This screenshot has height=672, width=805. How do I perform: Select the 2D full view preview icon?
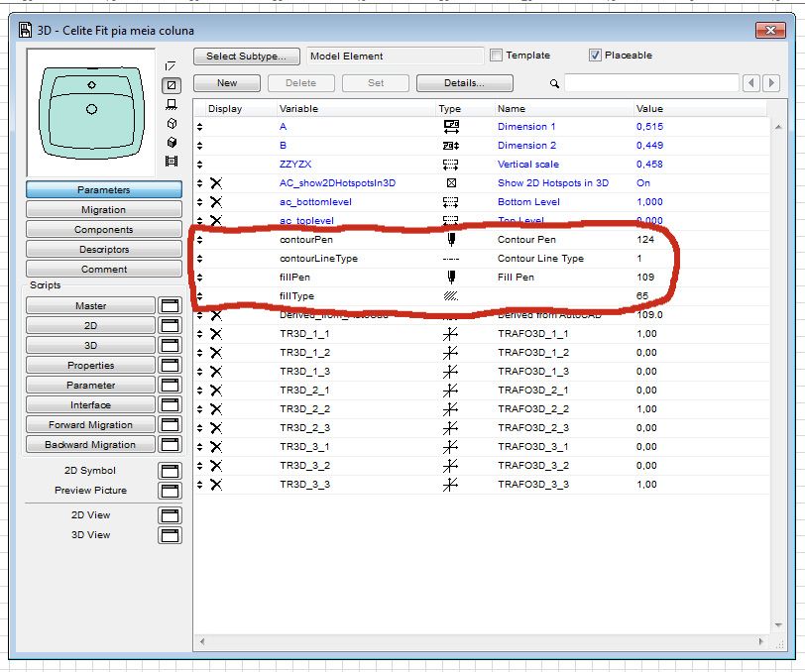click(x=172, y=84)
